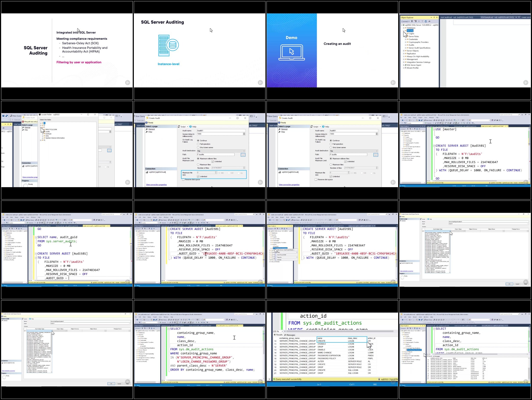
Task: Click horizontal scrollbar above Results tab, zoomed frame
Action: [340, 331]
